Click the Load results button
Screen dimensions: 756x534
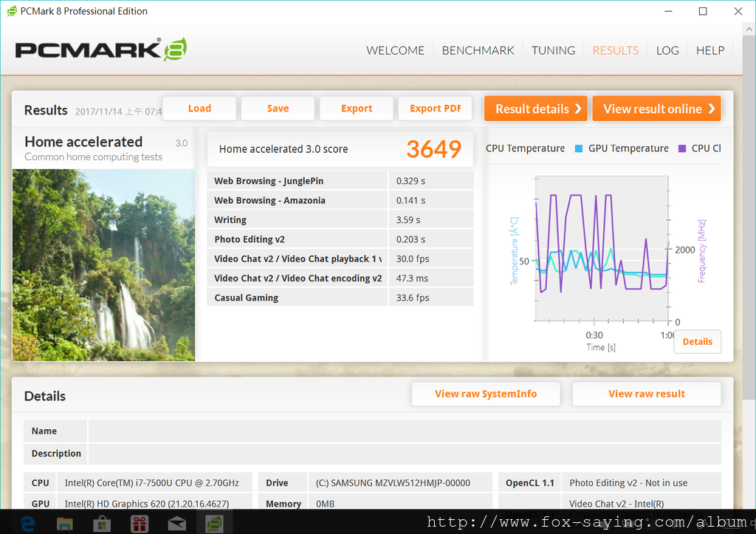[x=199, y=109]
